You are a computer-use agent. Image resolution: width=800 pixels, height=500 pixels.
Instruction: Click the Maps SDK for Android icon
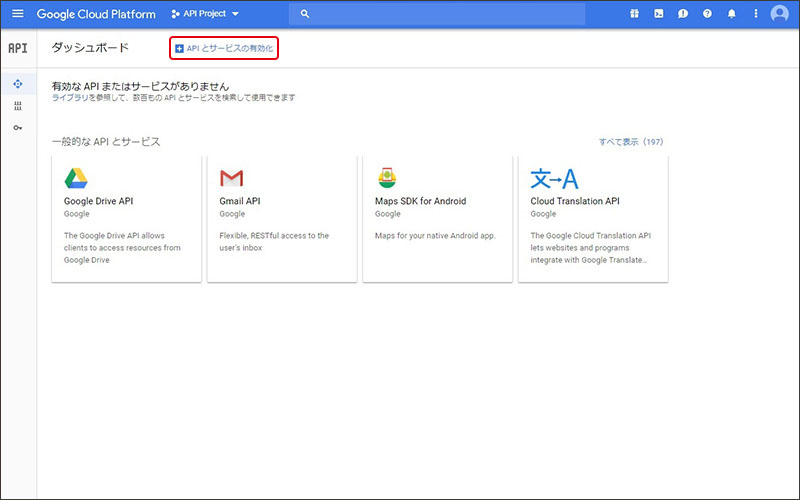point(387,178)
